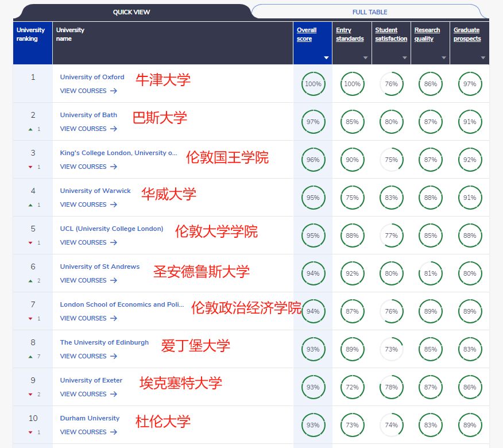
Task: Click Oxford's 97% graduate prospects circle
Action: click(x=470, y=84)
